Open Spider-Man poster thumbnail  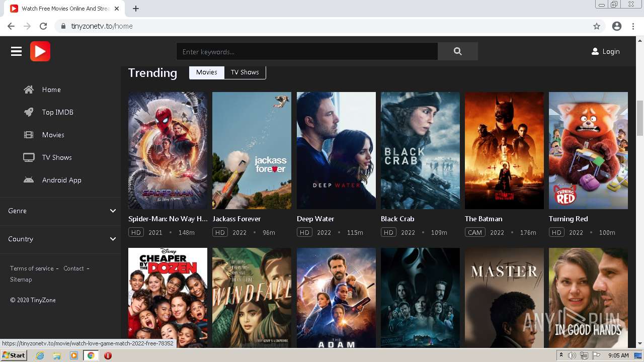pyautogui.click(x=168, y=150)
